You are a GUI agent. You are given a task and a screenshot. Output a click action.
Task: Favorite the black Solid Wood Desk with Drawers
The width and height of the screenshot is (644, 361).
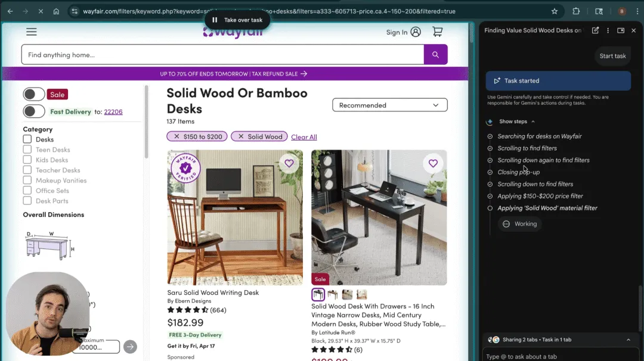tap(433, 163)
